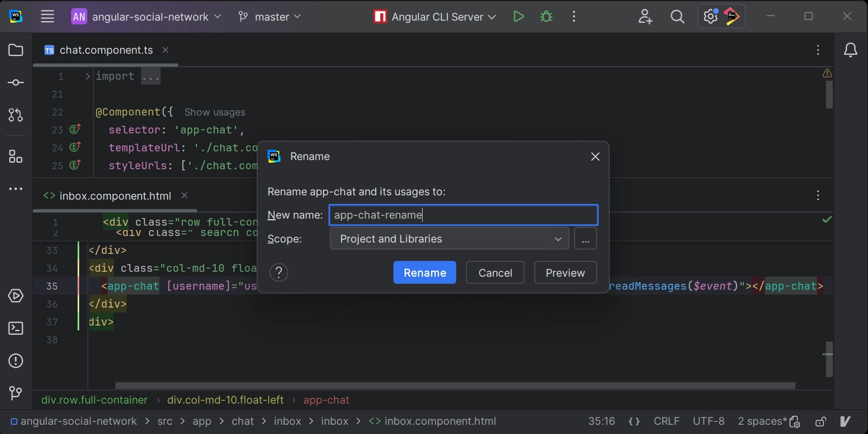Click vertical scrollbar of inbox.component.html editor
The width and height of the screenshot is (868, 434).
pos(829,359)
